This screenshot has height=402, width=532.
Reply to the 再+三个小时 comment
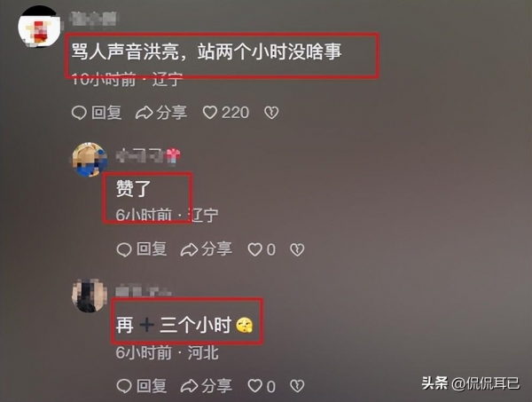(x=142, y=386)
